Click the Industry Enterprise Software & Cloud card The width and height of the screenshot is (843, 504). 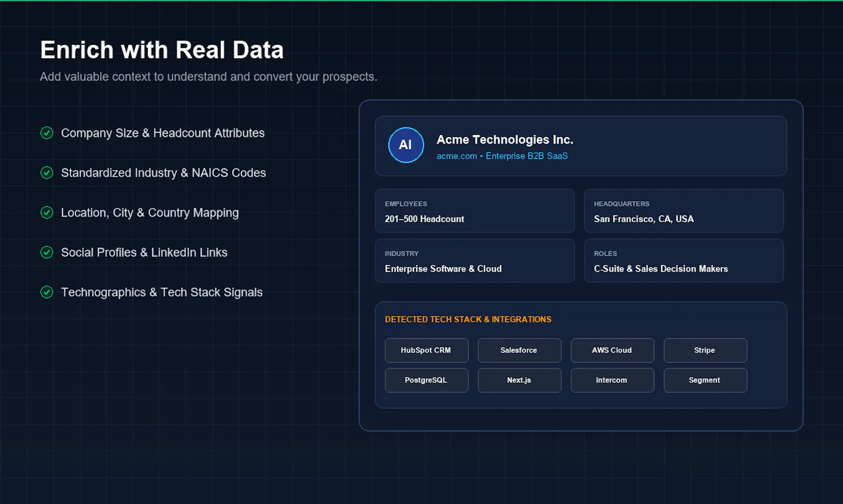(475, 261)
